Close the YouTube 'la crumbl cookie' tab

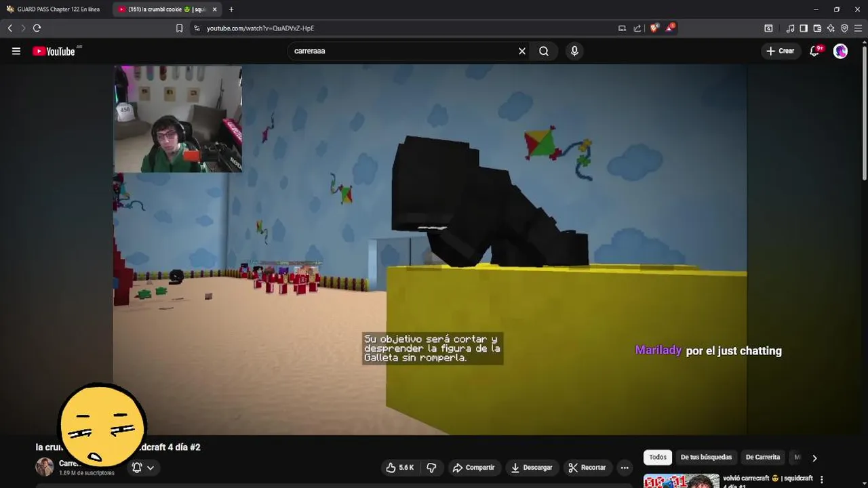(x=214, y=9)
